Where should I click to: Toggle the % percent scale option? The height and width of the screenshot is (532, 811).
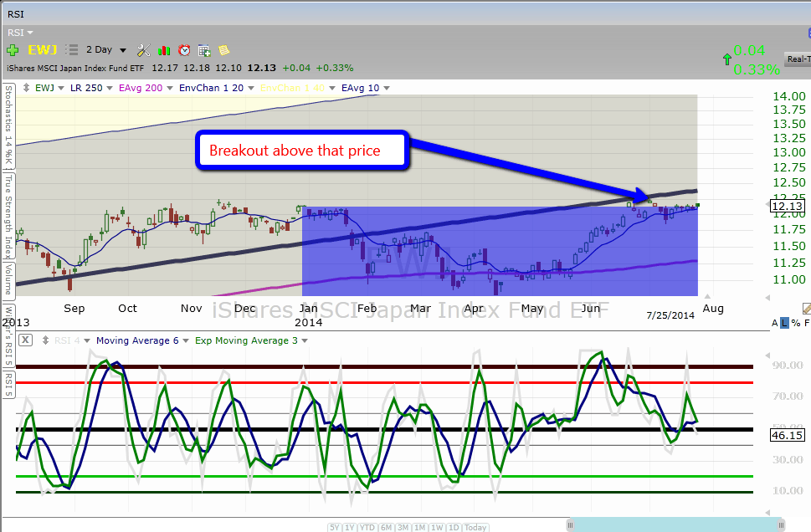[x=795, y=323]
